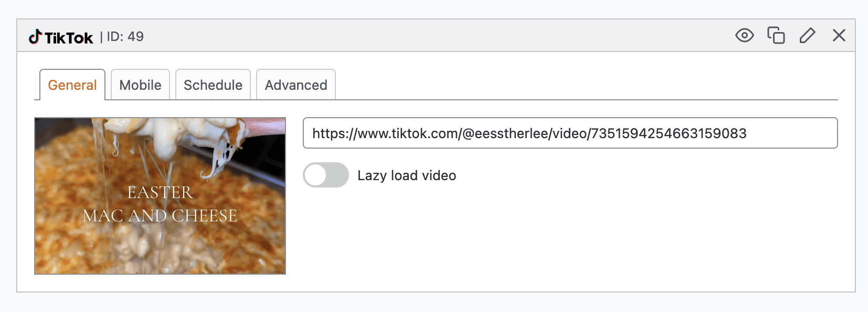The width and height of the screenshot is (868, 312).
Task: Click the "Lazy load video" label text
Action: 407,175
